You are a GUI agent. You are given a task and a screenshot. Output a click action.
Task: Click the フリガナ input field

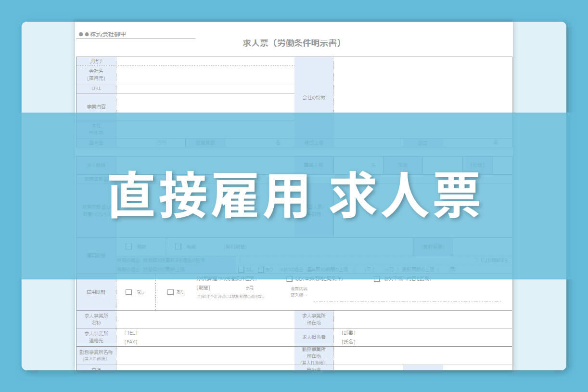tap(205, 61)
